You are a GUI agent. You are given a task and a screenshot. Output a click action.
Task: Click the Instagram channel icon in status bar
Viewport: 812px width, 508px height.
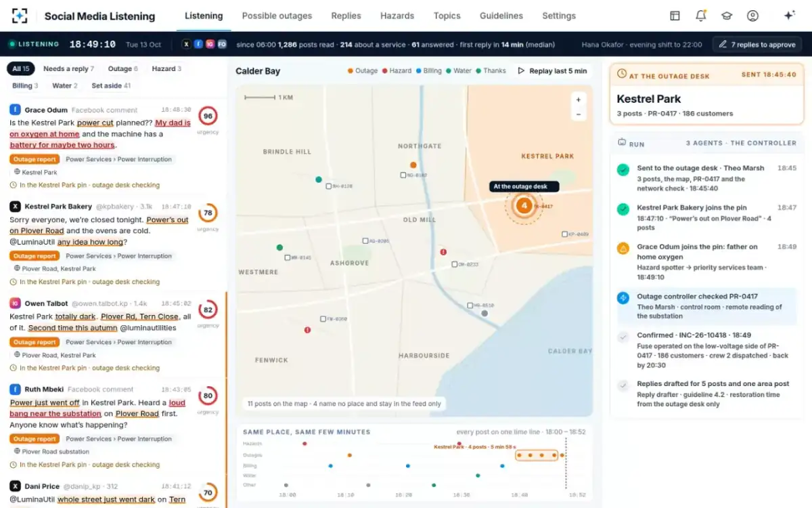[x=210, y=44]
